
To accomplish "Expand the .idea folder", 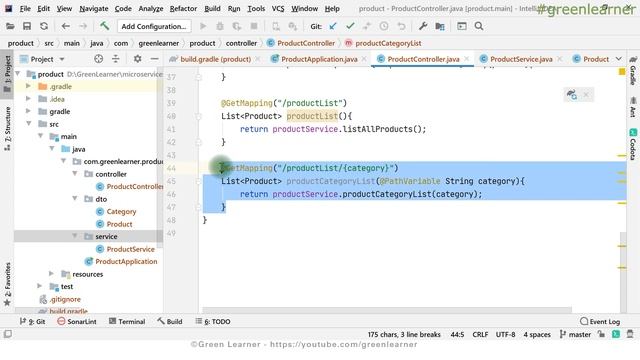I will 28,99.
